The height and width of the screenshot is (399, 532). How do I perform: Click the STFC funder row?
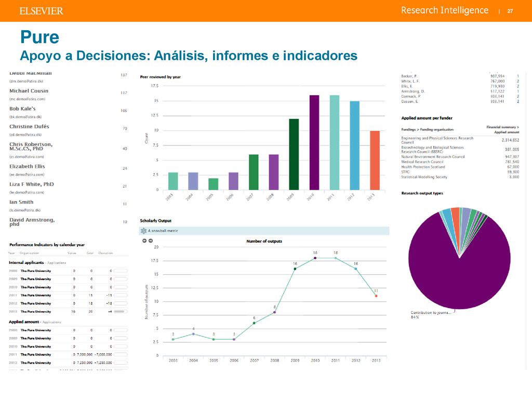[460, 172]
